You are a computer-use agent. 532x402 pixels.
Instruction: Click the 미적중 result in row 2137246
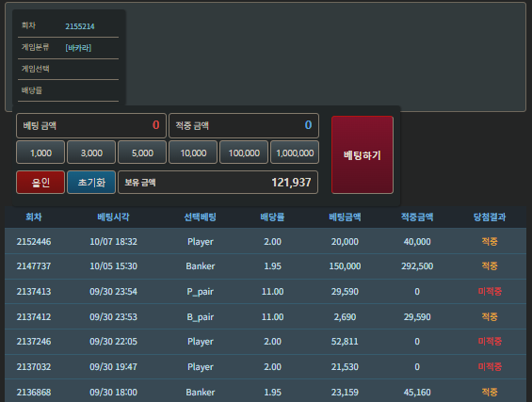coord(490,341)
